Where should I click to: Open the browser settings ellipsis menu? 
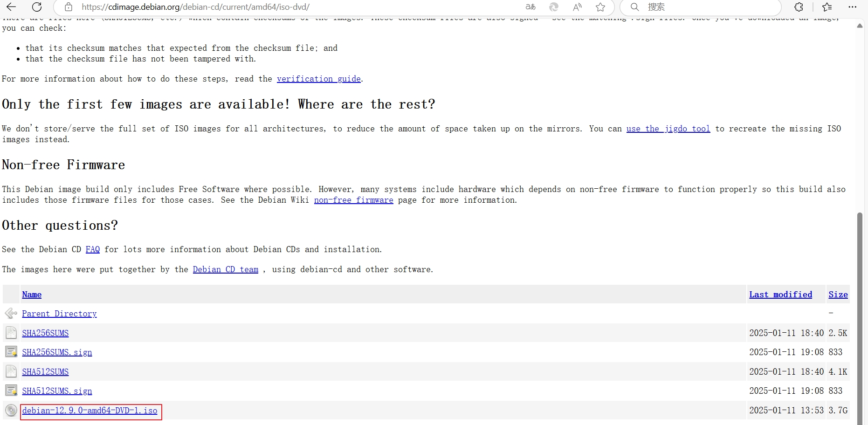click(853, 7)
